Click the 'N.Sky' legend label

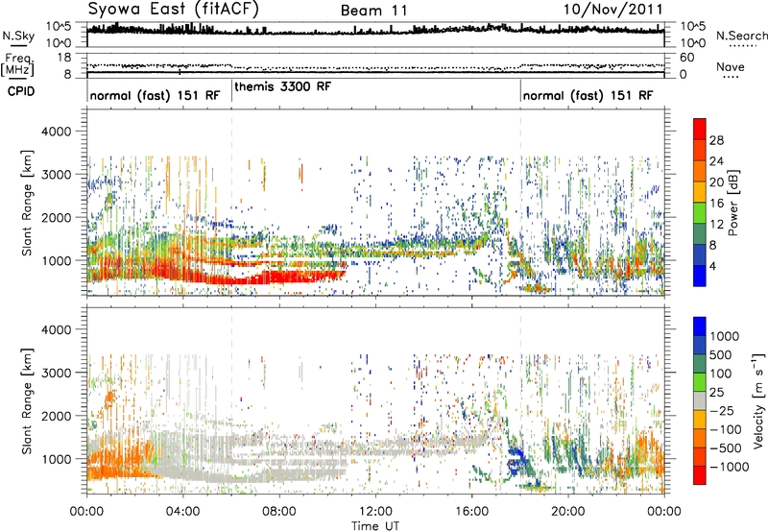[18, 36]
